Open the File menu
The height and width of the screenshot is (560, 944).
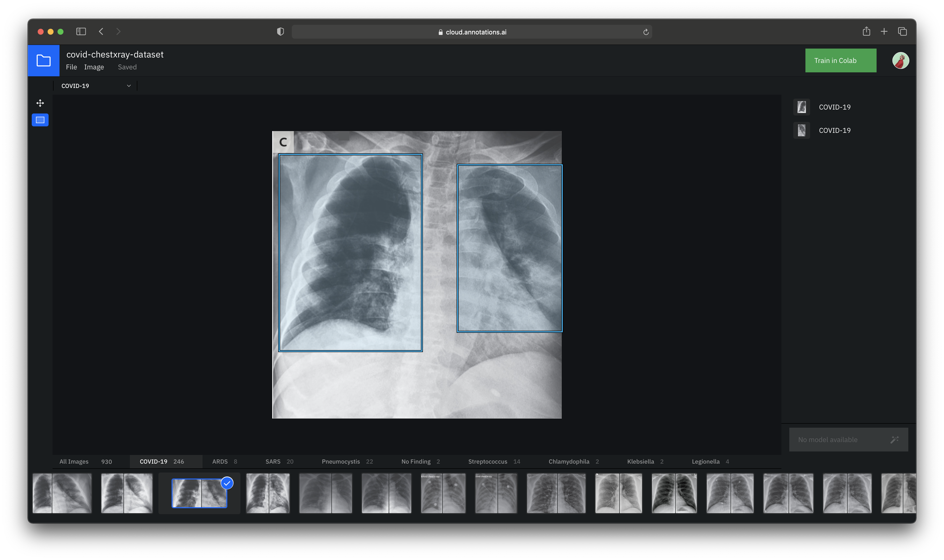(71, 67)
